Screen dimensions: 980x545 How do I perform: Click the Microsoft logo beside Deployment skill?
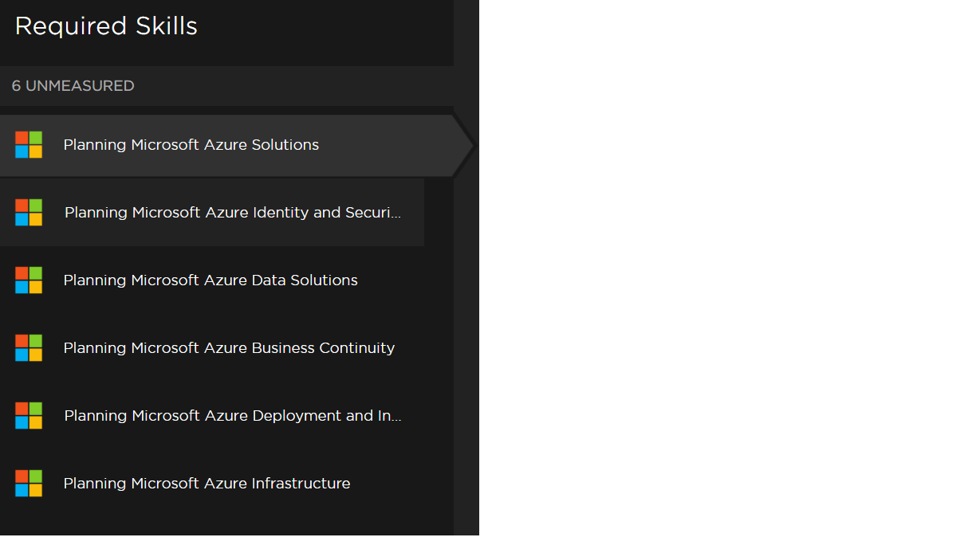(x=29, y=416)
